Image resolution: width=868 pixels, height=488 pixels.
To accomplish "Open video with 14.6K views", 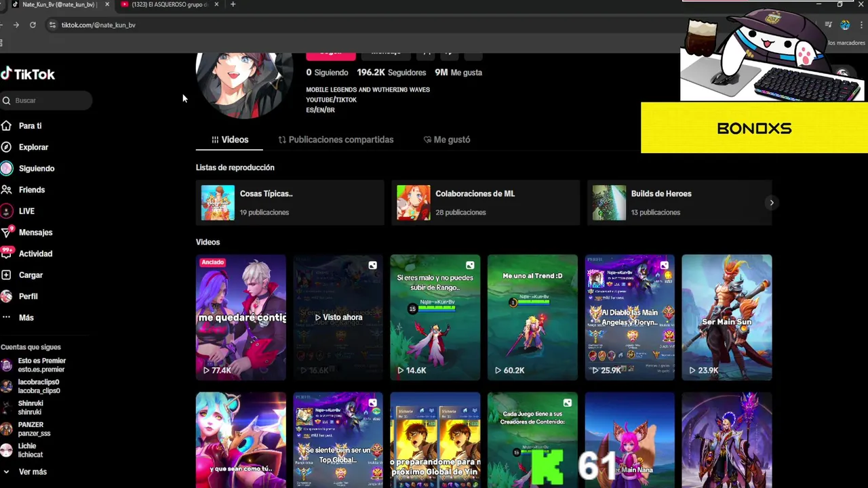I will 435,317.
